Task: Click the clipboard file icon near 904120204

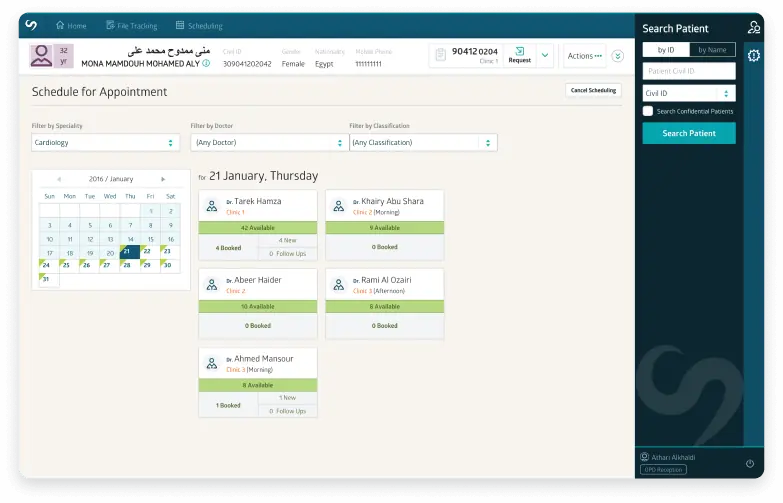Action: click(x=440, y=54)
